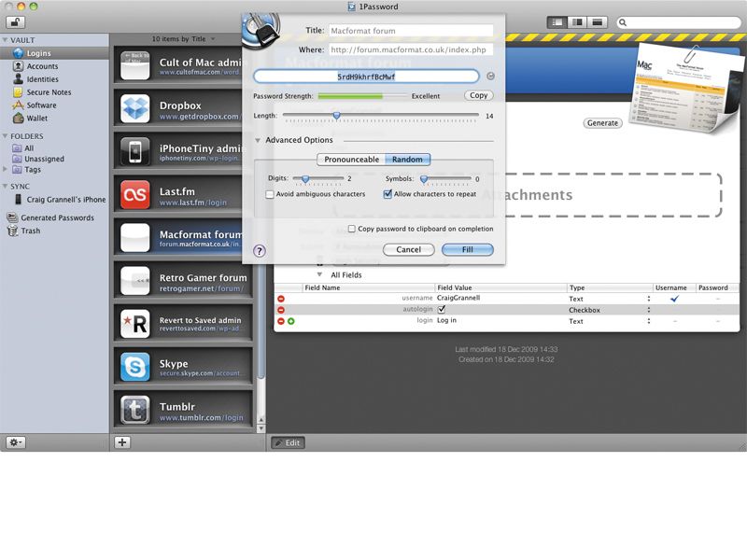747x560 pixels.
Task: Uncheck Allow characters to repeat
Action: tap(388, 194)
